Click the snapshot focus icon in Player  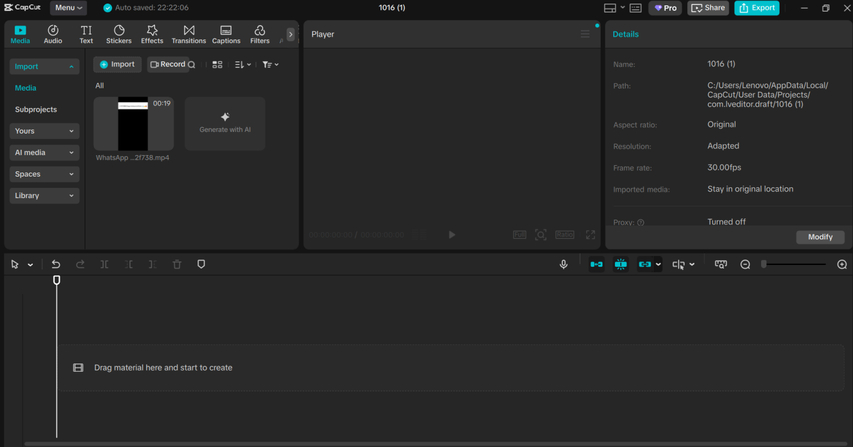tap(541, 235)
